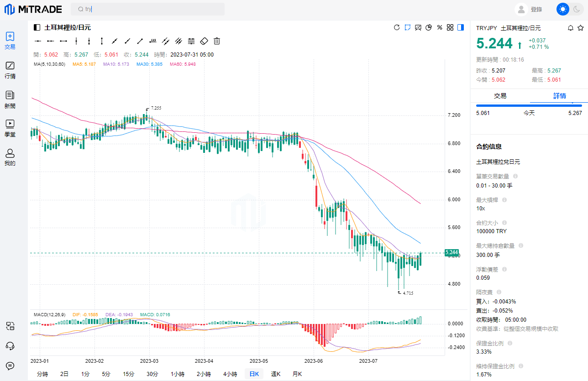Click the refresh chart icon

pyautogui.click(x=397, y=27)
